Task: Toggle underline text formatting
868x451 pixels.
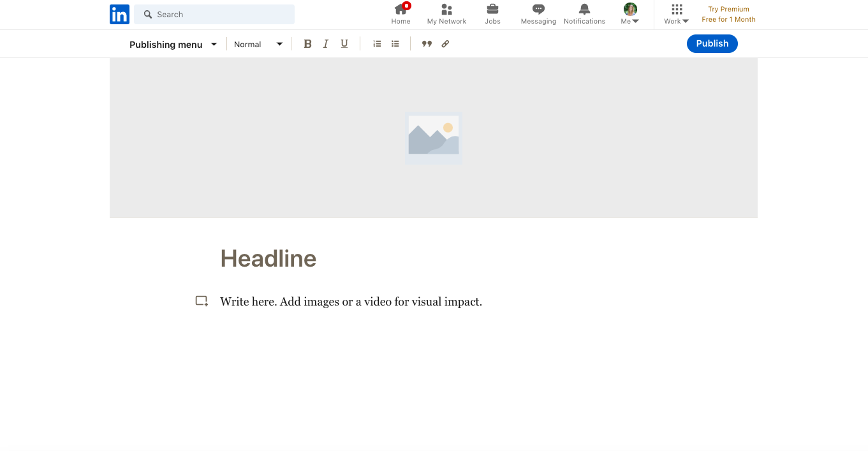Action: [x=344, y=44]
